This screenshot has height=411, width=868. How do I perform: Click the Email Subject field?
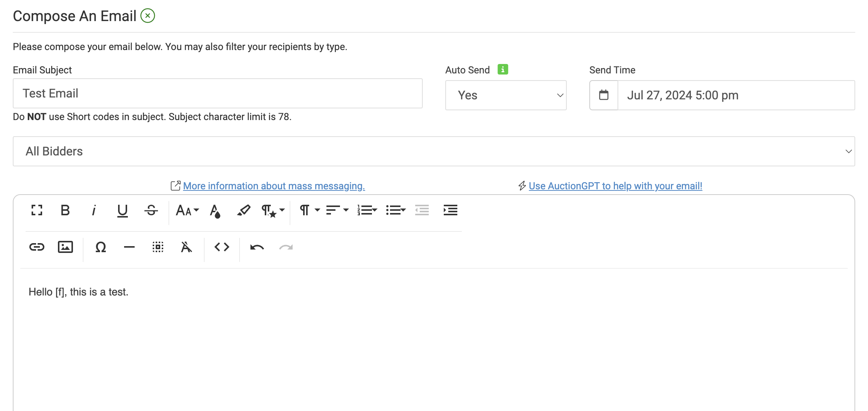[x=217, y=93]
